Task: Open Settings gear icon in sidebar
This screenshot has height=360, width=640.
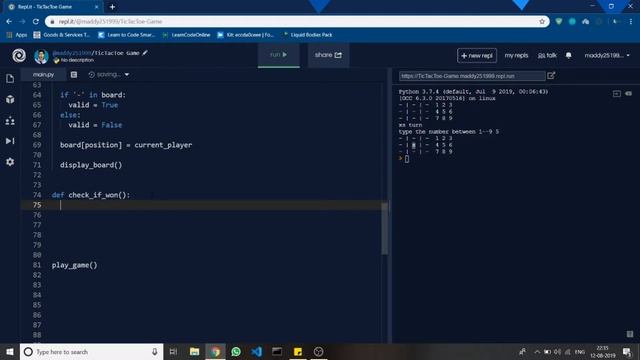Action: click(10, 162)
